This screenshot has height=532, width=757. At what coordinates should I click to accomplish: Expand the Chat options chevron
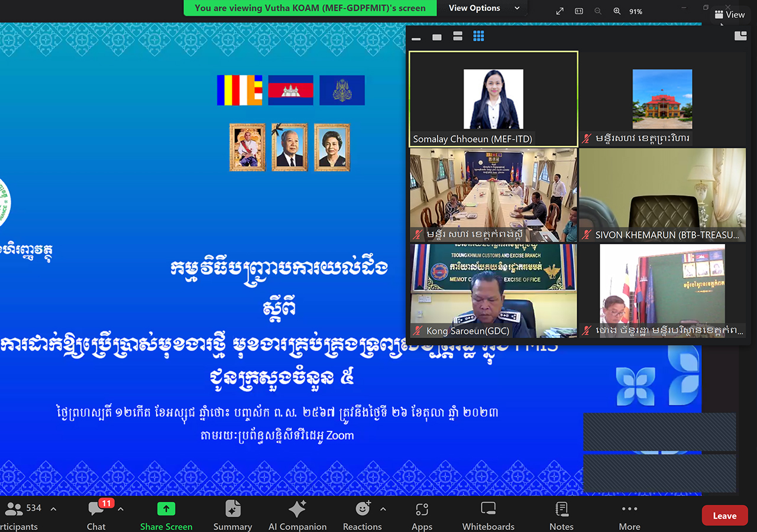coord(121,509)
